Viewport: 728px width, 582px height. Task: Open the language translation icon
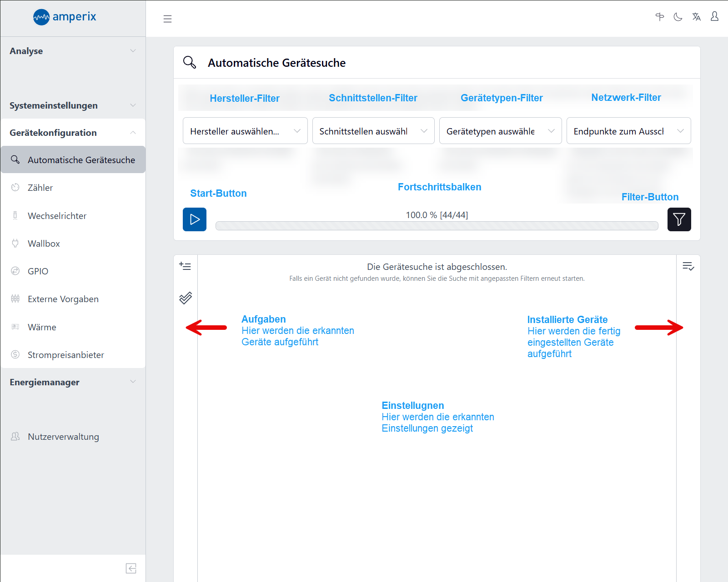pyautogui.click(x=696, y=17)
